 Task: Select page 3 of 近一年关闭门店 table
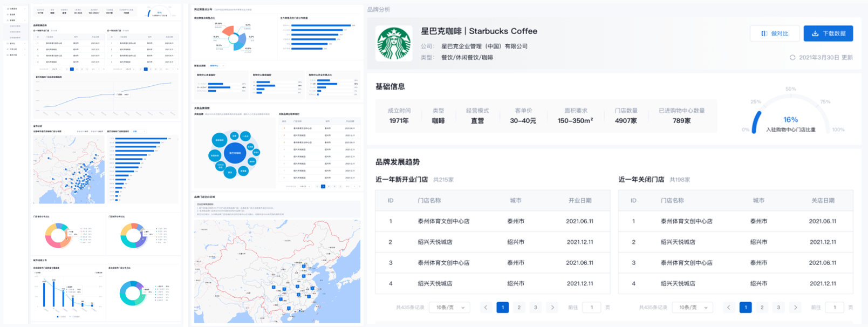(x=778, y=308)
